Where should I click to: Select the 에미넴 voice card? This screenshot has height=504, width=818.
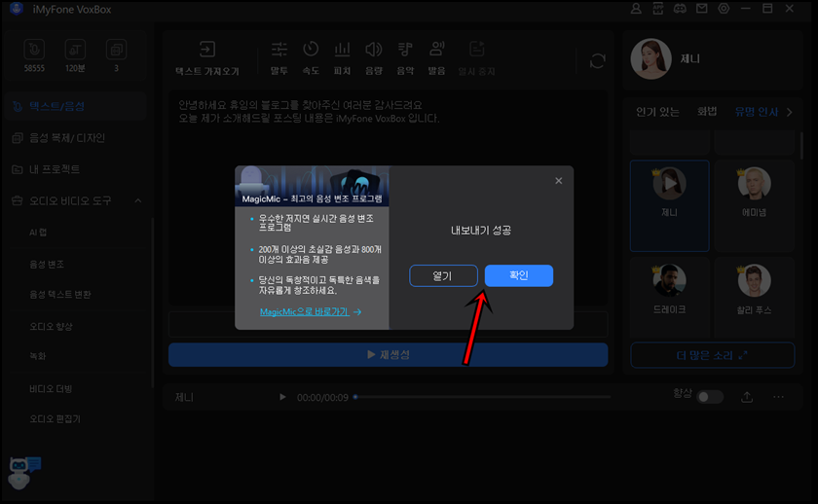[755, 206]
